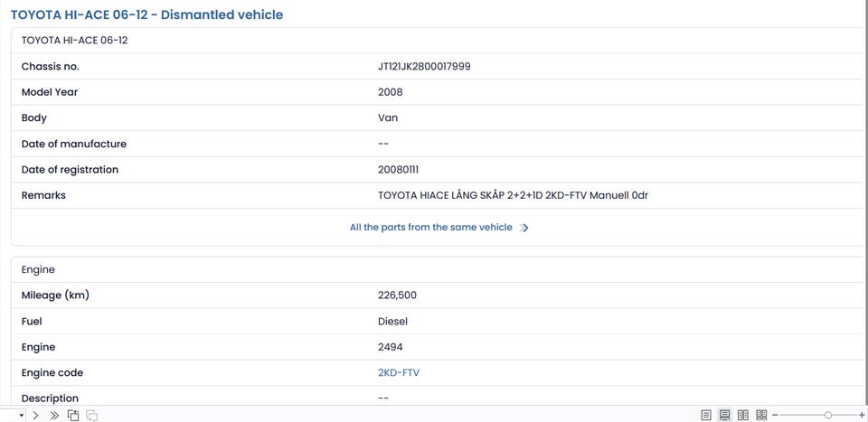This screenshot has height=422, width=868.
Task: Select continuous scrolling page view
Action: [x=724, y=416]
